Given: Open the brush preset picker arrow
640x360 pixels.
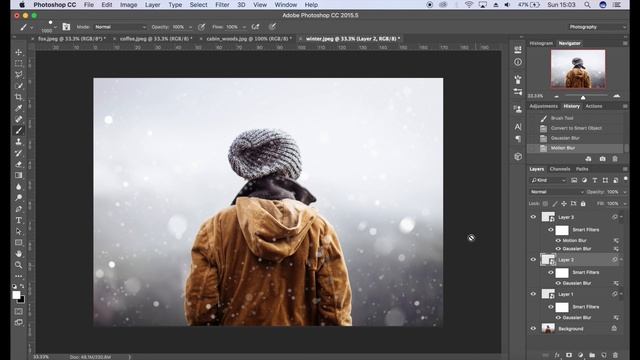Looking at the screenshot, I should click(x=55, y=27).
